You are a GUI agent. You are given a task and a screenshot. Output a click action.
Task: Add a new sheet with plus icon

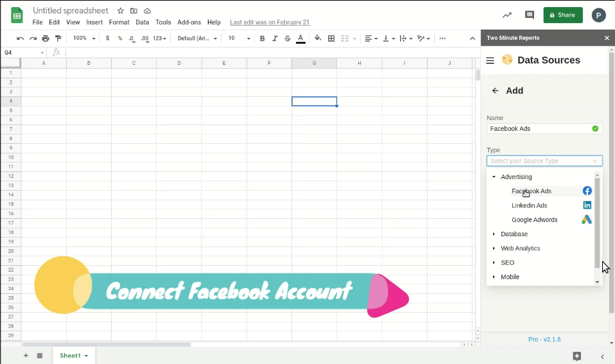(x=26, y=356)
